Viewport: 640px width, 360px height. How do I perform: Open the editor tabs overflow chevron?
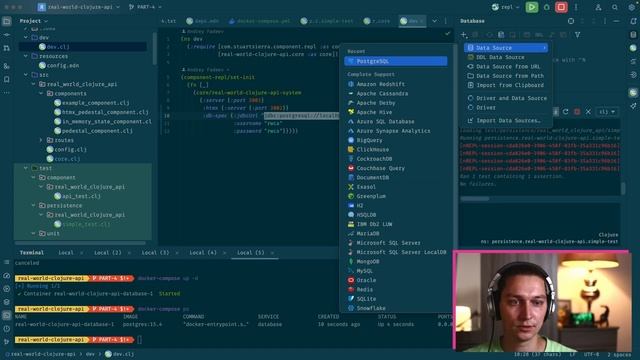[x=434, y=21]
